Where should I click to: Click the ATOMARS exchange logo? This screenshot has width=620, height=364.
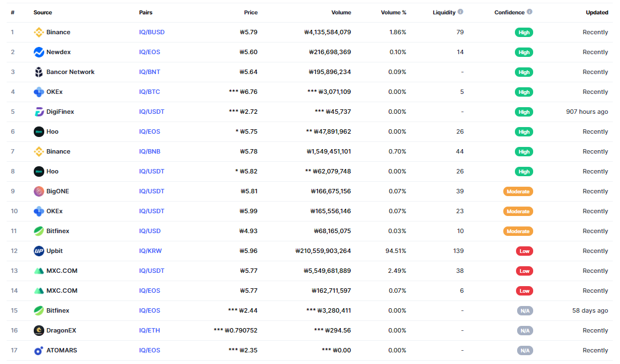pyautogui.click(x=39, y=350)
